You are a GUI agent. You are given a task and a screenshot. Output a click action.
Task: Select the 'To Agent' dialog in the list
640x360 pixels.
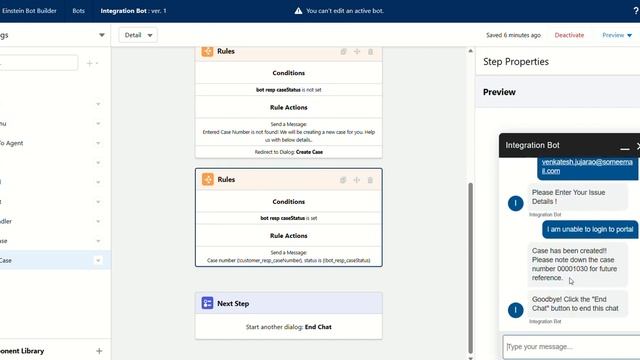click(11, 143)
